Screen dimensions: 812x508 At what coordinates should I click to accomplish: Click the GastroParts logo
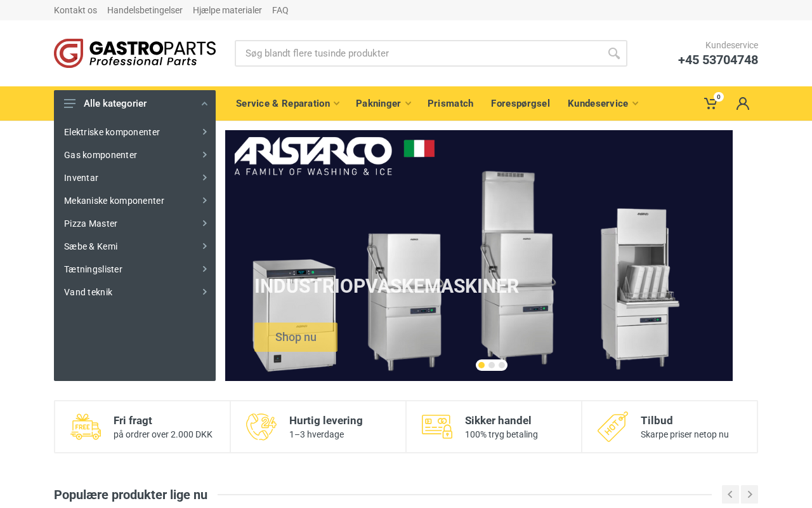coord(134,53)
